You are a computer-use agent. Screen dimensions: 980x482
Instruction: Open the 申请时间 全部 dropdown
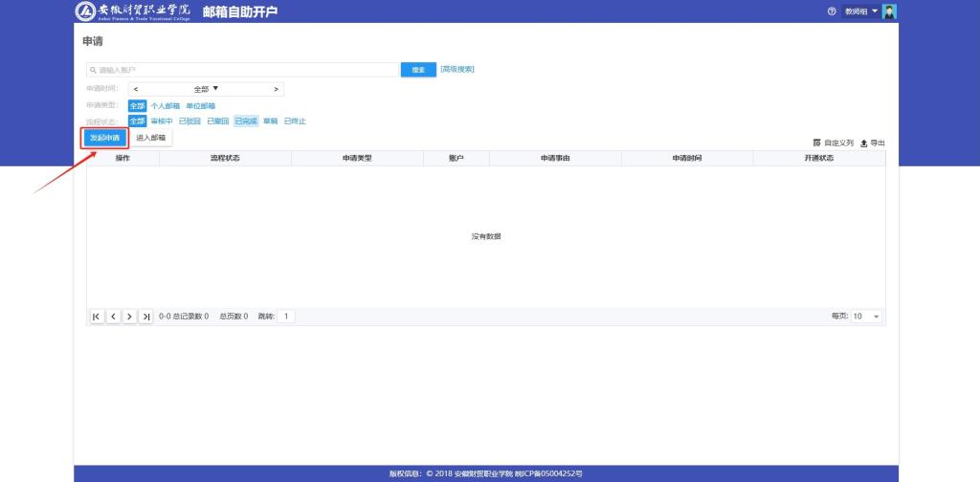(x=207, y=89)
